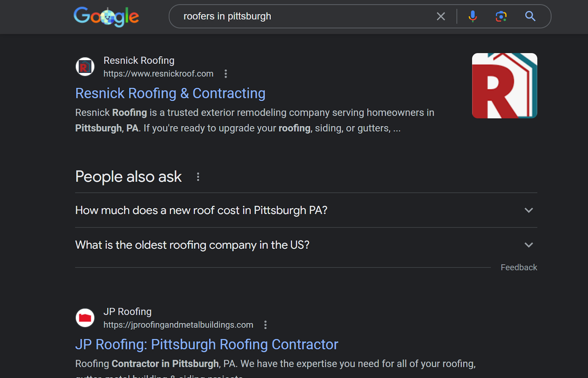588x378 pixels.
Task: Expand 'oldest roofing company in the US' question
Action: click(306, 245)
